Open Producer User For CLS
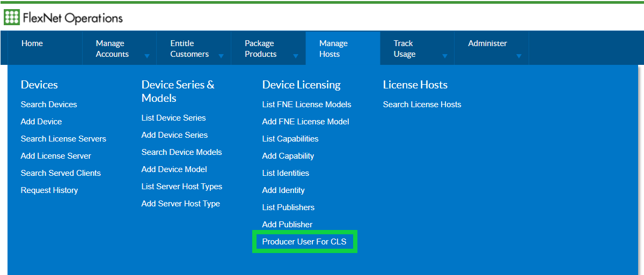 point(304,242)
